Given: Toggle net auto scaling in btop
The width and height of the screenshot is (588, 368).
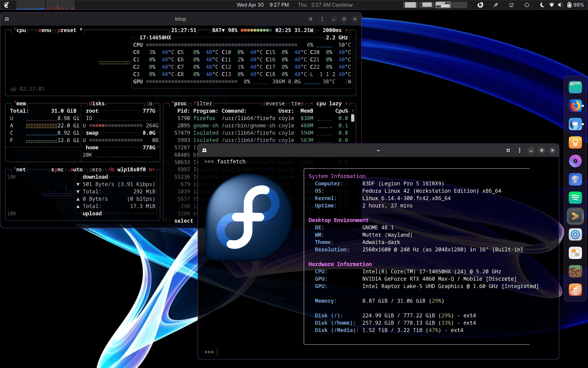Looking at the screenshot, I should [x=76, y=170].
